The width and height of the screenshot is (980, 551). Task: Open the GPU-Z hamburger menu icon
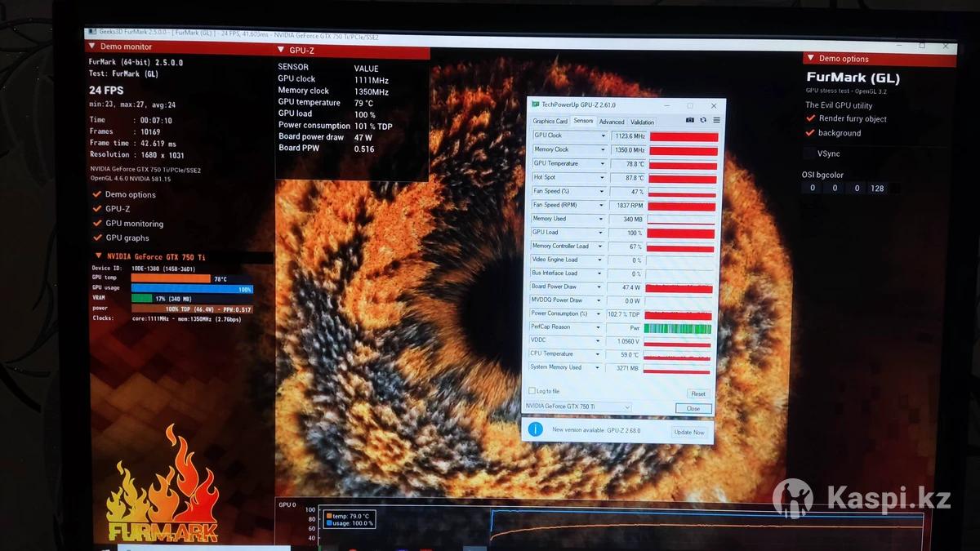pyautogui.click(x=716, y=120)
